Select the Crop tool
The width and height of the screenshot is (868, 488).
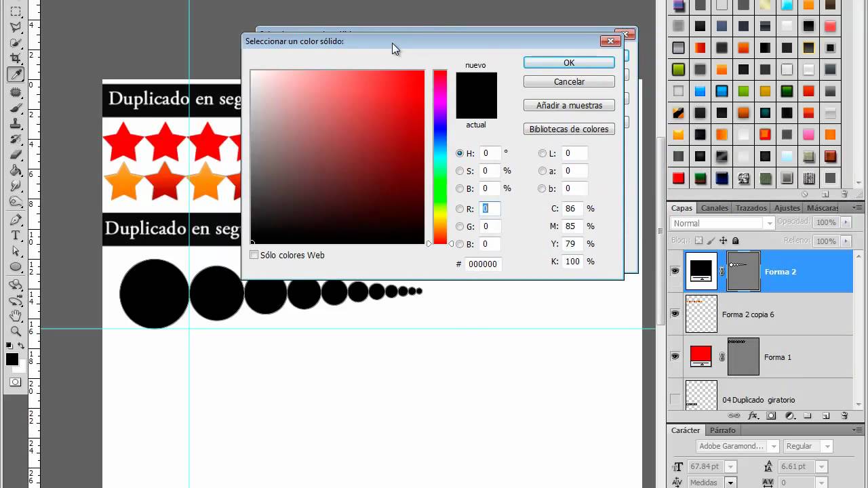click(x=16, y=59)
